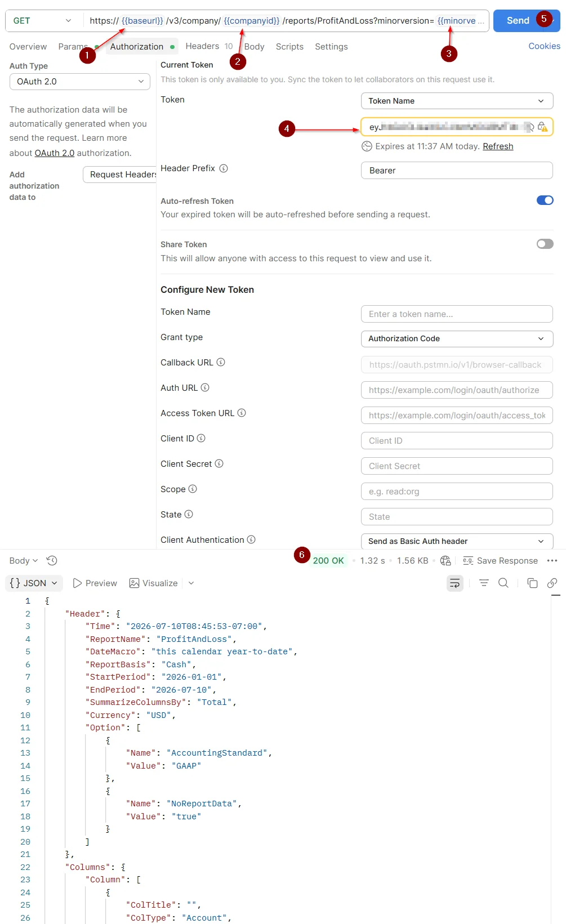Open the Cookies link
The image size is (566, 924).
(544, 46)
